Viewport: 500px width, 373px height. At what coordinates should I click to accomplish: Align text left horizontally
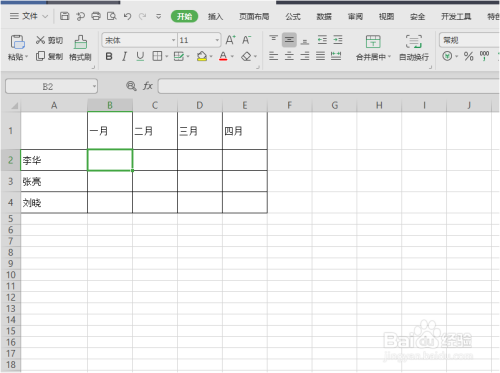point(274,56)
